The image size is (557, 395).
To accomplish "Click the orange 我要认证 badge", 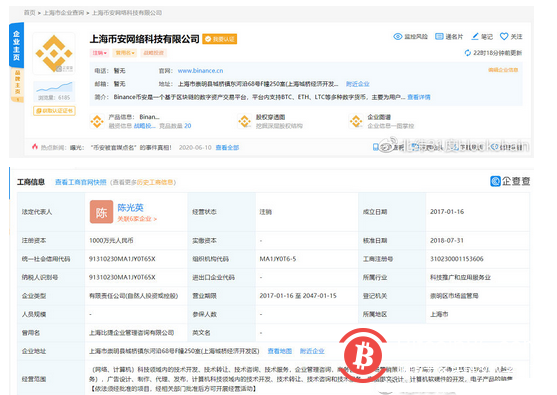I will [x=220, y=39].
